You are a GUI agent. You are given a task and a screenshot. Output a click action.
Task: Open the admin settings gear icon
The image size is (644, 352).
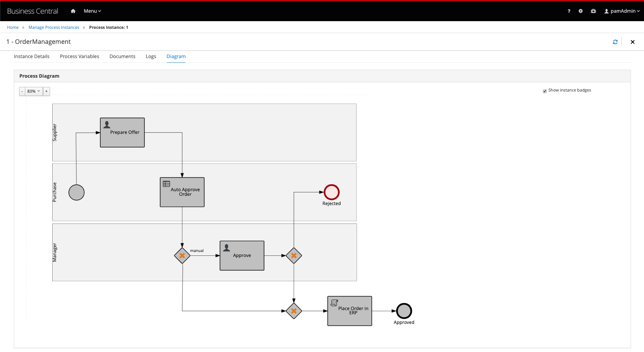coord(581,11)
